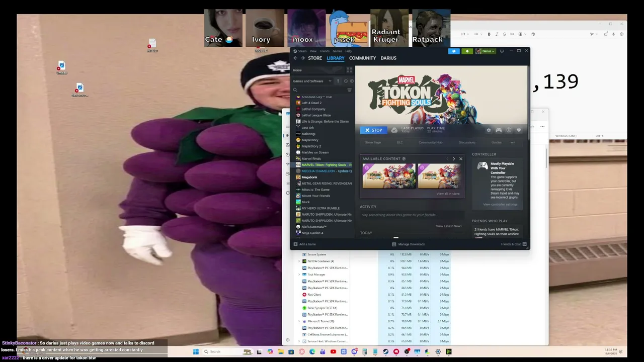This screenshot has height=362, width=644.
Task: Open the DARIUS profile tab
Action: pyautogui.click(x=388, y=58)
